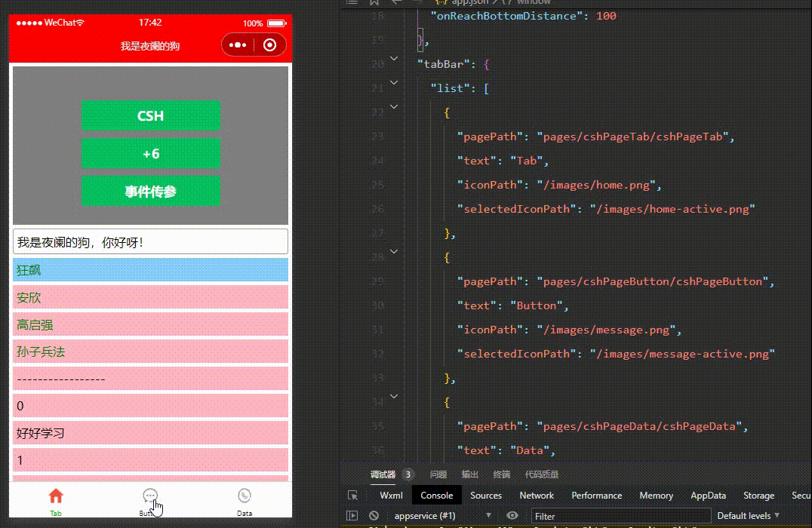Switch to the 问题 panel tab
This screenshot has width=812, height=528.
(438, 474)
